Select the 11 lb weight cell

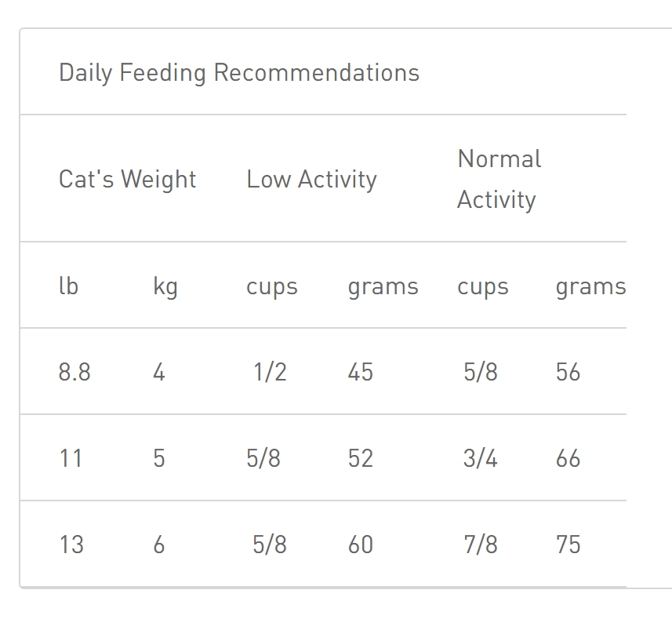click(x=71, y=458)
